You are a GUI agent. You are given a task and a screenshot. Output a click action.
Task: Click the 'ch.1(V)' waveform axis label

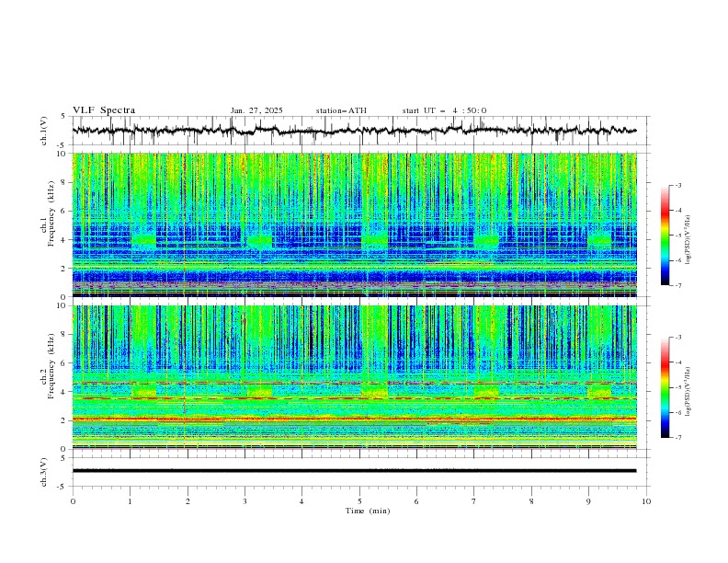pyautogui.click(x=44, y=131)
